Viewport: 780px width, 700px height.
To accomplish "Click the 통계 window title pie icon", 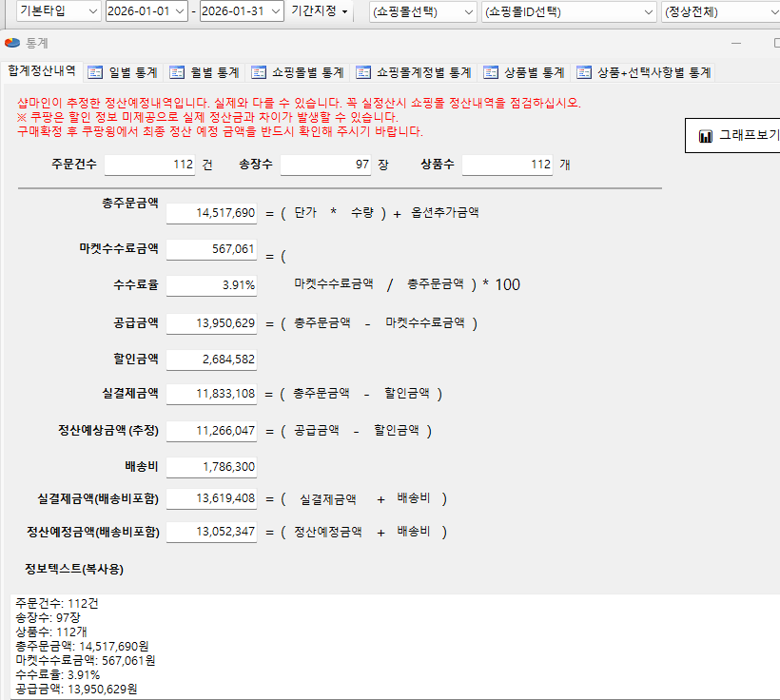I will pos(11,44).
